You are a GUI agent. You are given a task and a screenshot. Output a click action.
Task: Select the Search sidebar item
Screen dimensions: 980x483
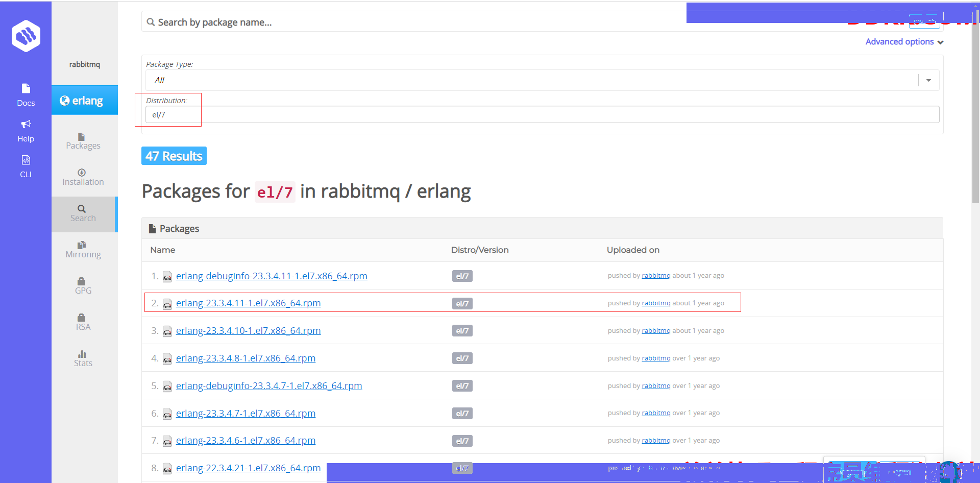[83, 214]
